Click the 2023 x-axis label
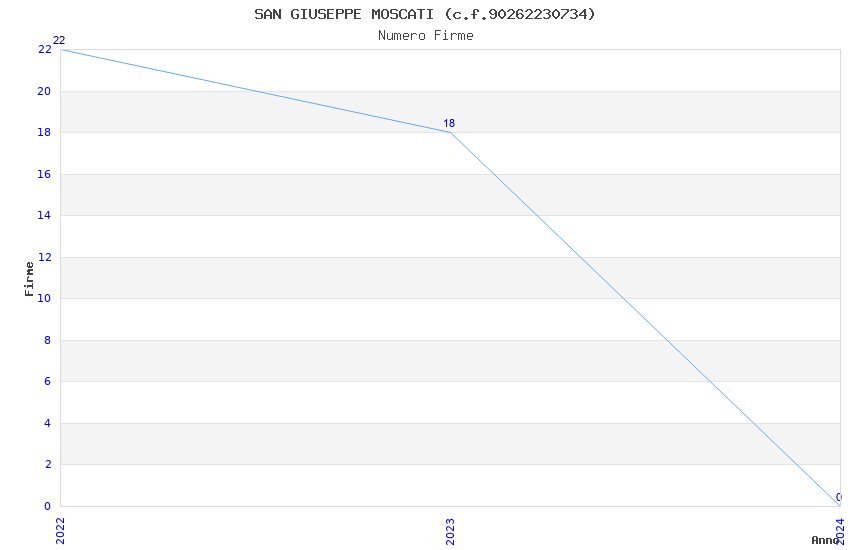Viewport: 850px width, 550px height. point(450,531)
